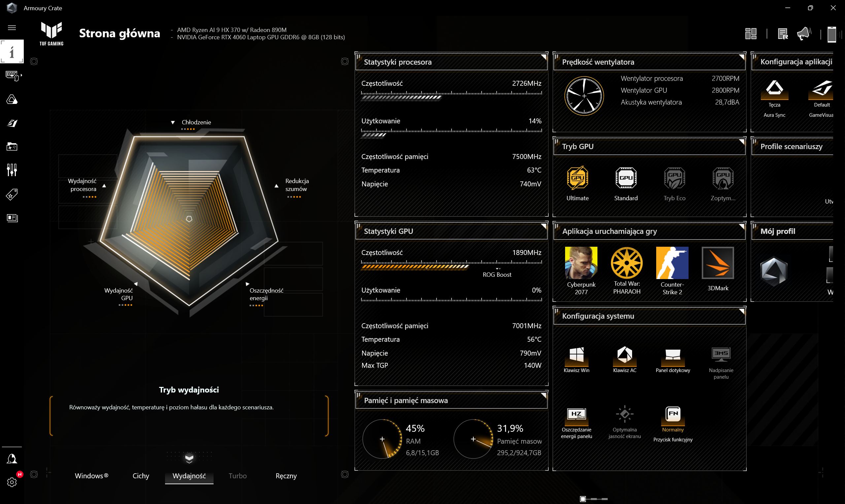This screenshot has height=504, width=845.
Task: Open Mój profil avatar
Action: (x=774, y=271)
